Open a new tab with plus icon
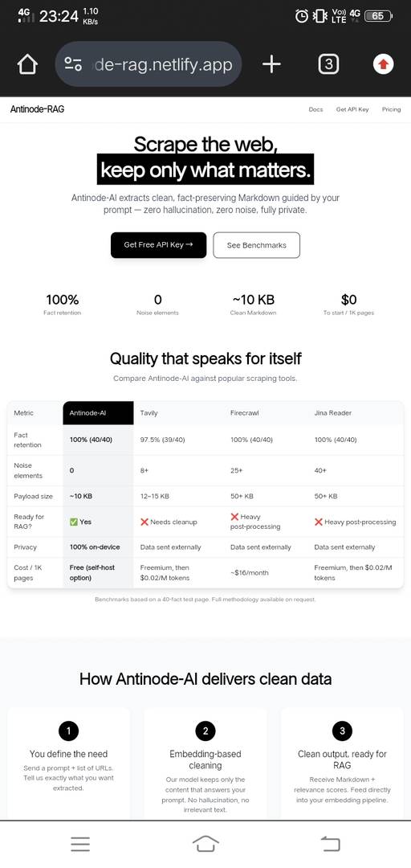The image size is (411, 868). [271, 64]
